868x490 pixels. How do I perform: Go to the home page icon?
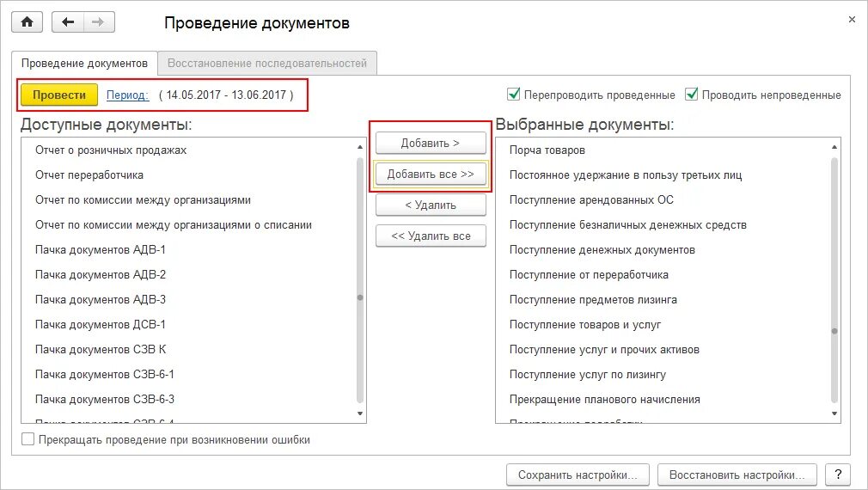click(x=27, y=22)
